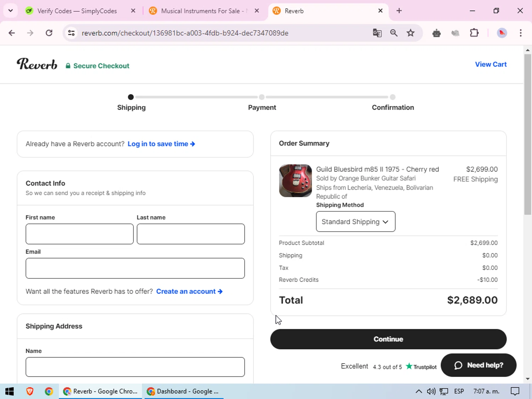Switch to Dashboard - Google taskbar window

point(184,391)
